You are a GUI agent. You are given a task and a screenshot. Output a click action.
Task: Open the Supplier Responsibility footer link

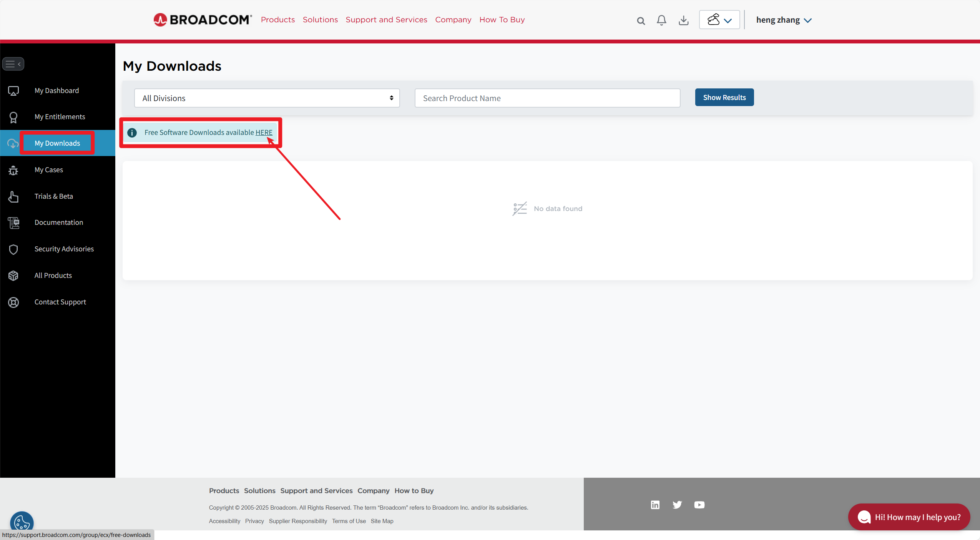click(x=298, y=521)
